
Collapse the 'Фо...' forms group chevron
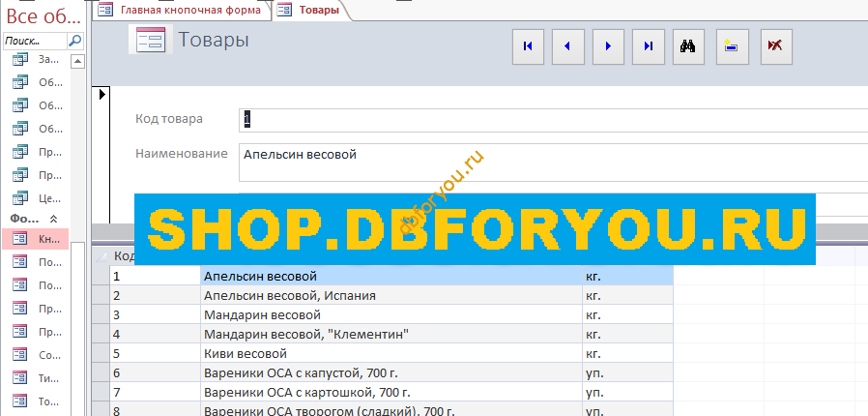(x=54, y=219)
